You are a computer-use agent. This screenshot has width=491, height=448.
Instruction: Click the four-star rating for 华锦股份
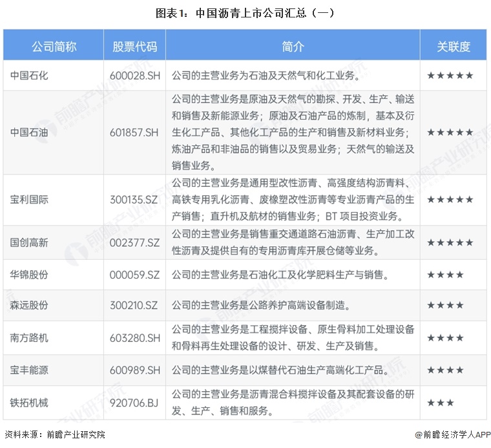coord(445,275)
